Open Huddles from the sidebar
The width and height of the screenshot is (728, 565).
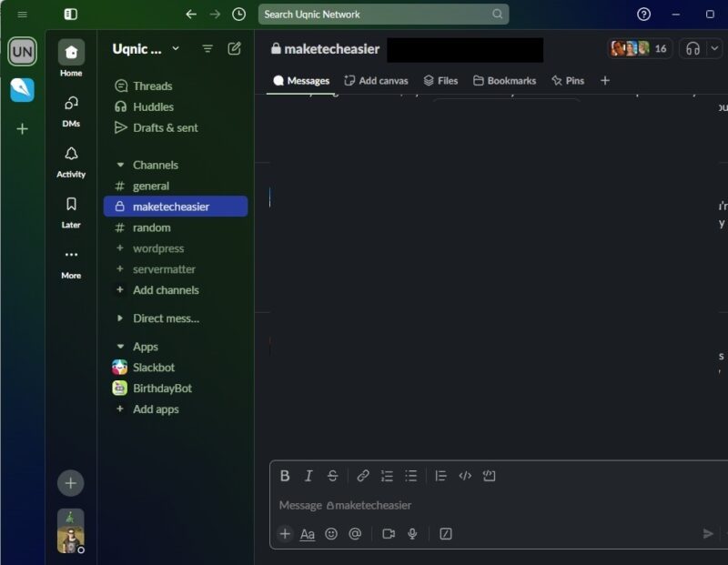coord(151,106)
